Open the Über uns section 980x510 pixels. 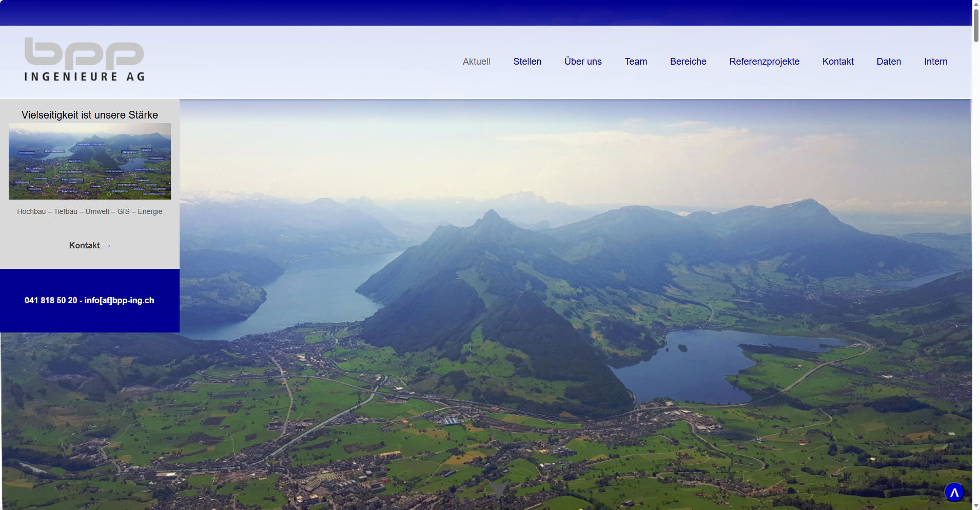pyautogui.click(x=583, y=62)
